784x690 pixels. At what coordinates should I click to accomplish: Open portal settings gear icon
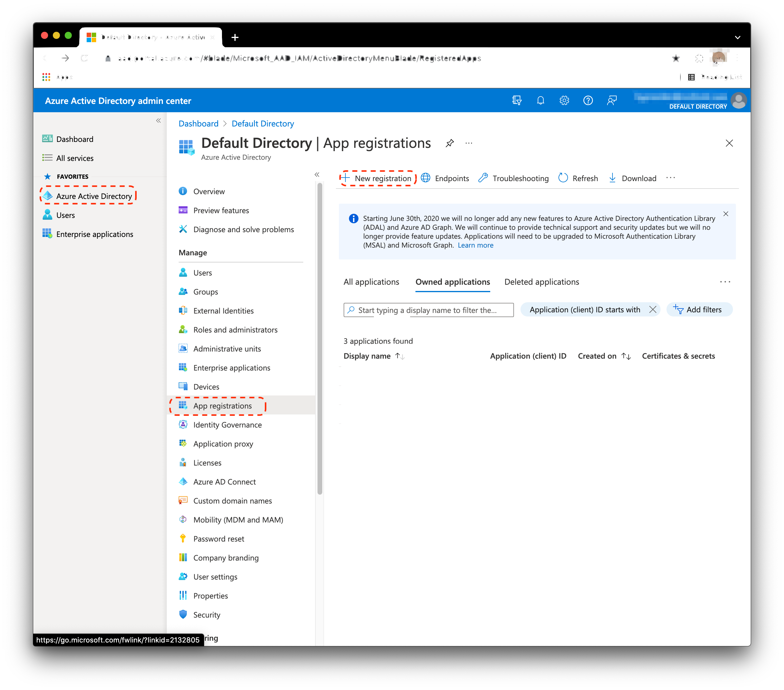coord(564,101)
